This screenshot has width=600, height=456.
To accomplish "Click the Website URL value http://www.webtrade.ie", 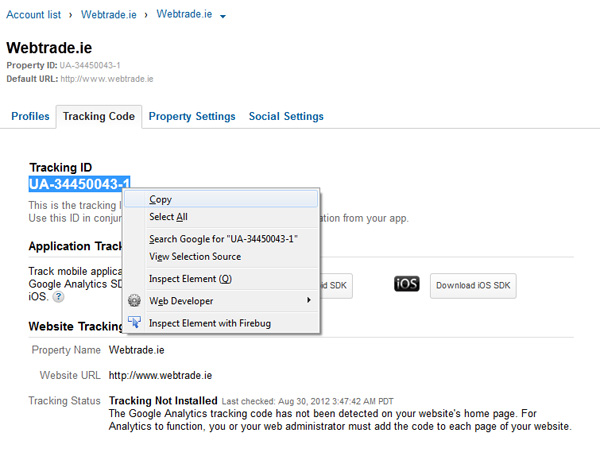I will 160,376.
